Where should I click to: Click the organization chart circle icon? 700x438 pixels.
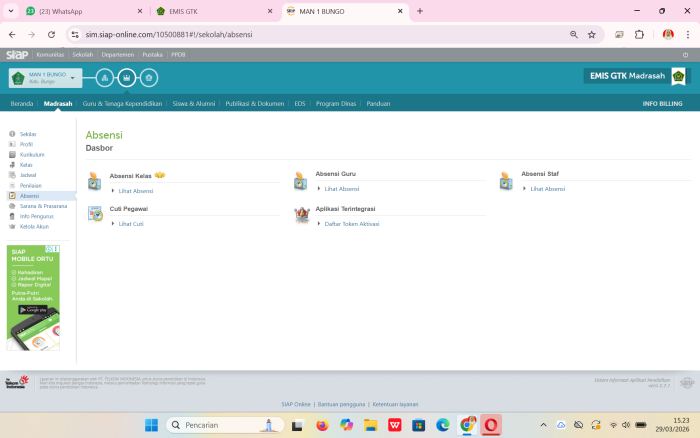(105, 78)
